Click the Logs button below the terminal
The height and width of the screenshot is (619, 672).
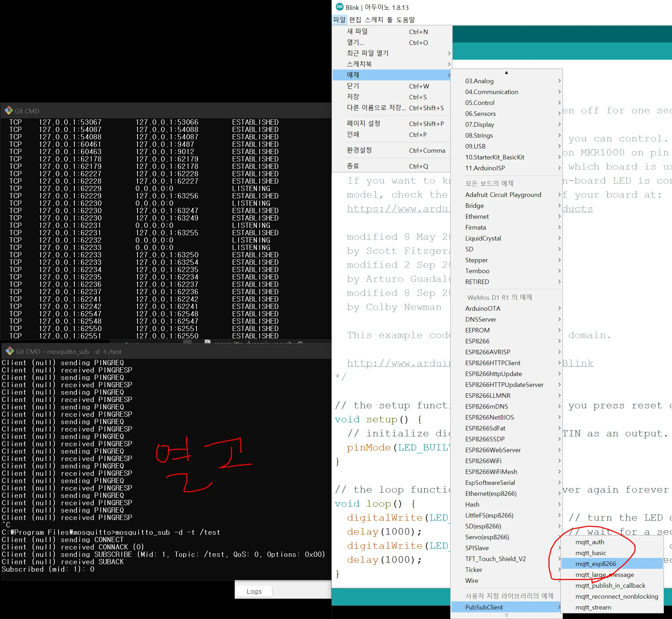tap(254, 592)
